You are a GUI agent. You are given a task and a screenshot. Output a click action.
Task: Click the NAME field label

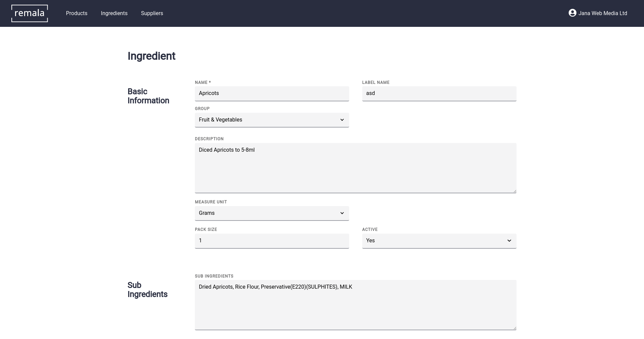tap(203, 82)
